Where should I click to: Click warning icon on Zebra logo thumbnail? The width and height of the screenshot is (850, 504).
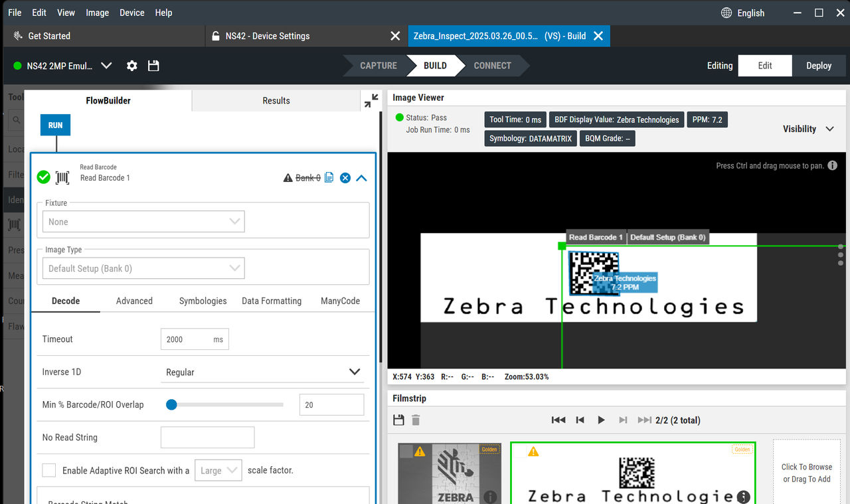pyautogui.click(x=420, y=452)
